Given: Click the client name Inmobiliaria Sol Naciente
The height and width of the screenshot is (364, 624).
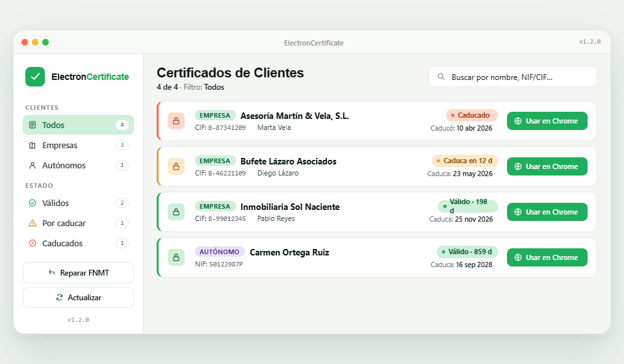Looking at the screenshot, I should tap(290, 207).
